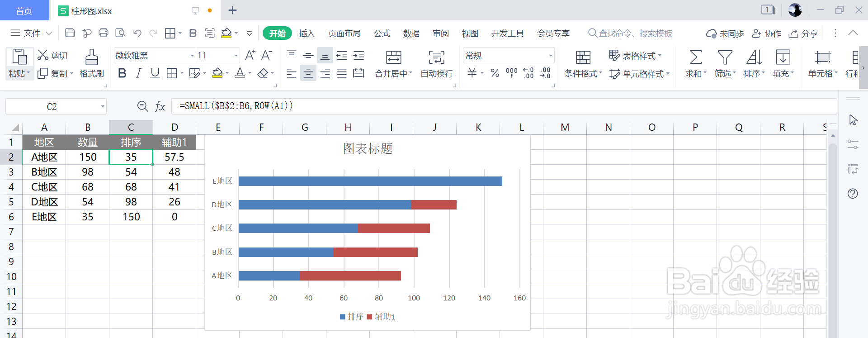Switch to the 插入 tab
Viewport: 868px width, 338px height.
[307, 33]
